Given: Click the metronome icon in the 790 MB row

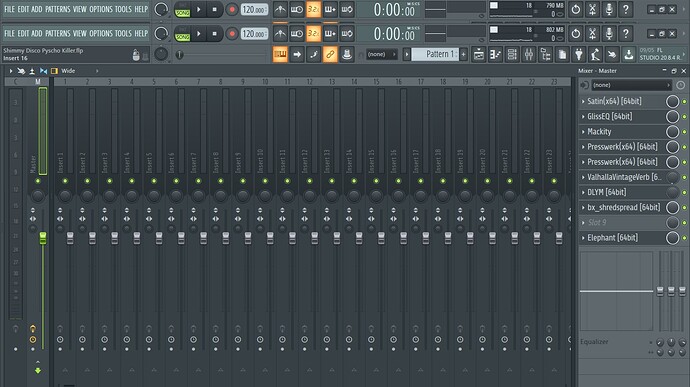Looking at the screenshot, I should 280,9.
